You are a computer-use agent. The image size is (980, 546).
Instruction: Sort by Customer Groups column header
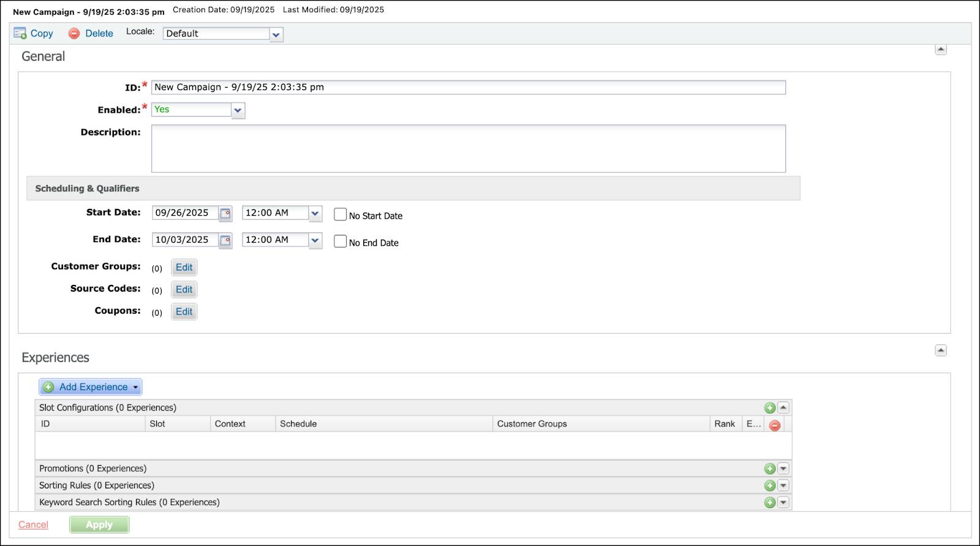(x=601, y=424)
